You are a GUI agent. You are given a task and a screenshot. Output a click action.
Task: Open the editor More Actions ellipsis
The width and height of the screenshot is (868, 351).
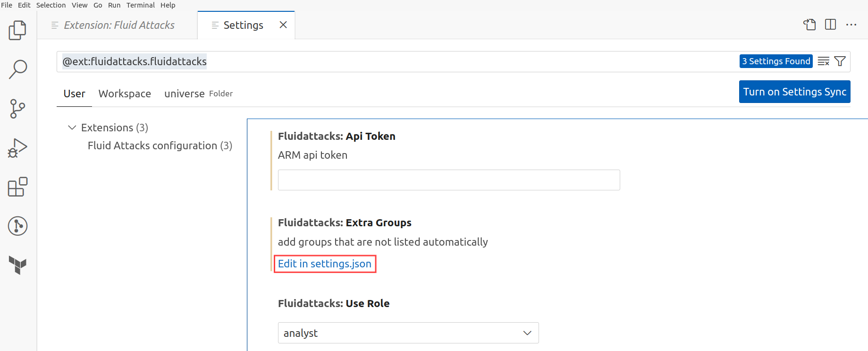(851, 25)
